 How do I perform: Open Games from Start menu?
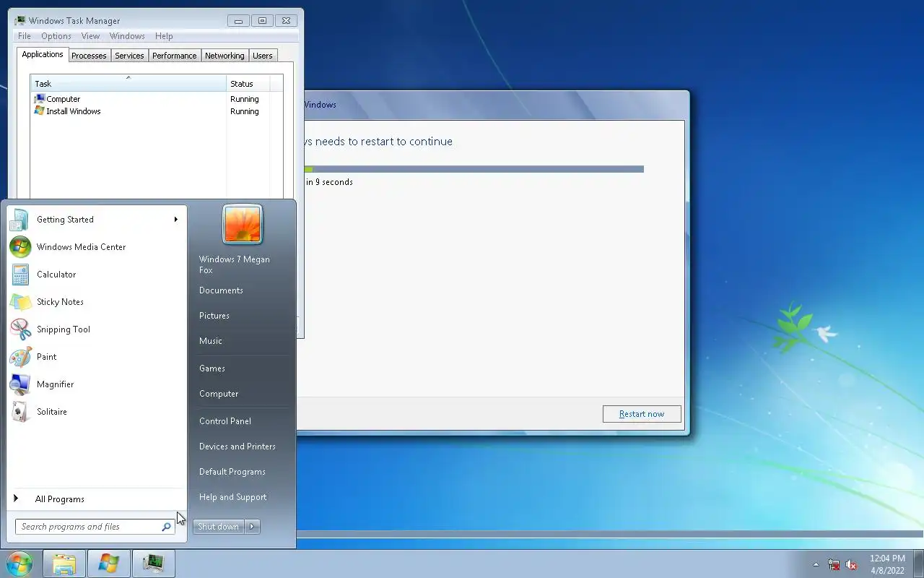pyautogui.click(x=212, y=368)
